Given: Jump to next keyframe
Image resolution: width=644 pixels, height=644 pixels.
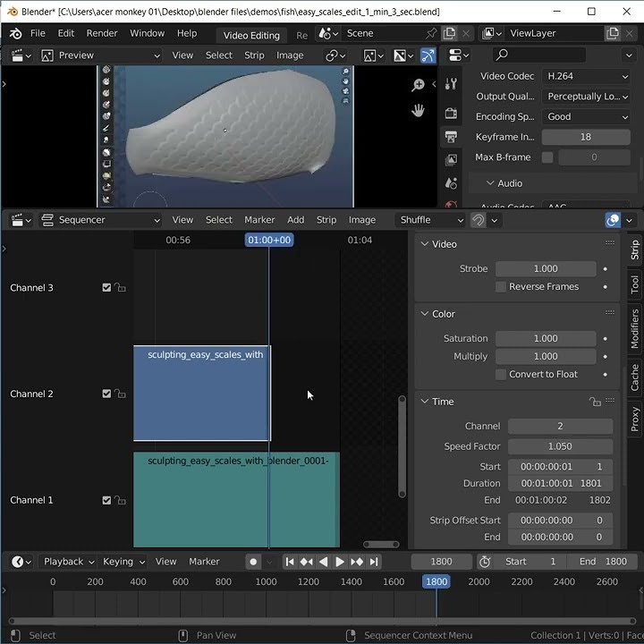Looking at the screenshot, I should pos(357,562).
